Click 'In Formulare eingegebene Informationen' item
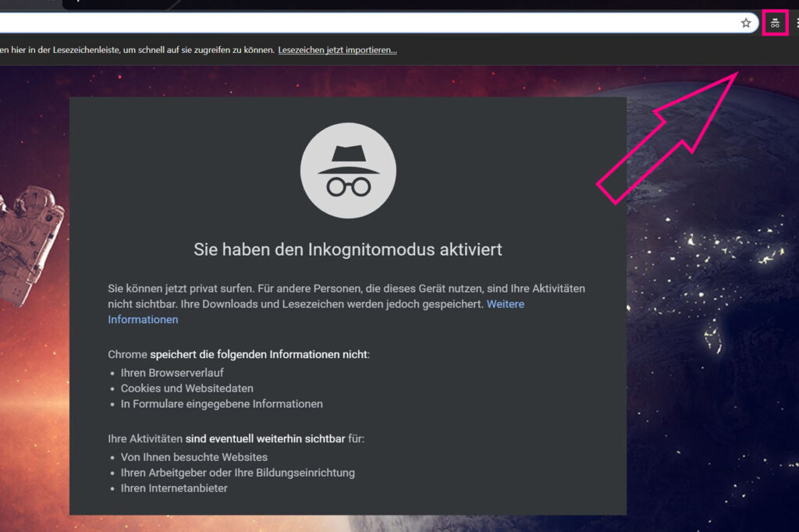This screenshot has height=532, width=799. point(222,403)
